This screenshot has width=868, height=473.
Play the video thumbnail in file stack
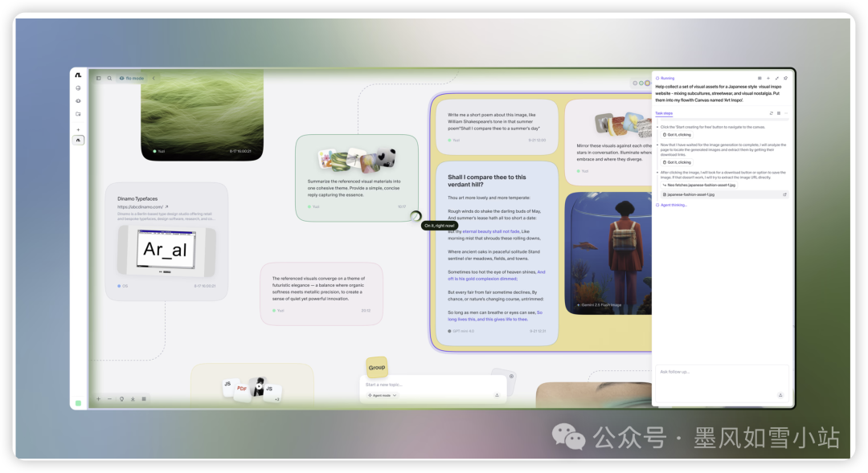pos(258,387)
